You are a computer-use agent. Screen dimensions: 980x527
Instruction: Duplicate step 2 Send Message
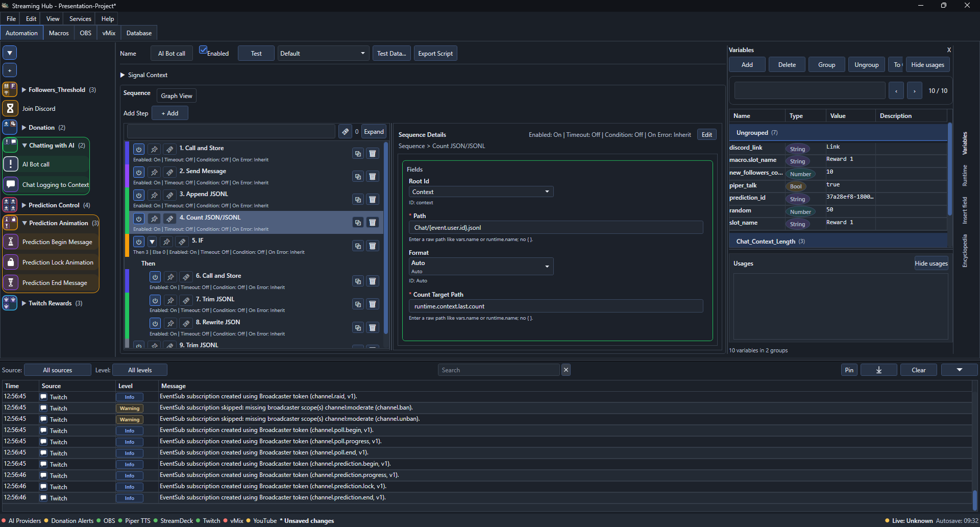click(358, 176)
